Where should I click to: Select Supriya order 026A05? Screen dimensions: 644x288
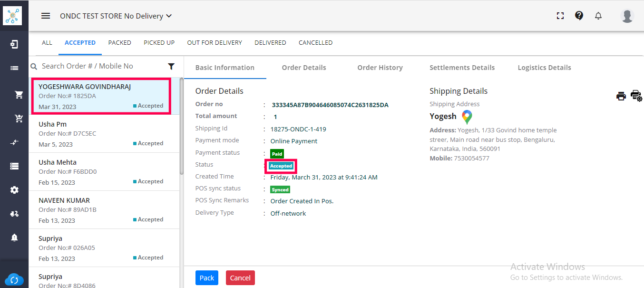(104, 248)
